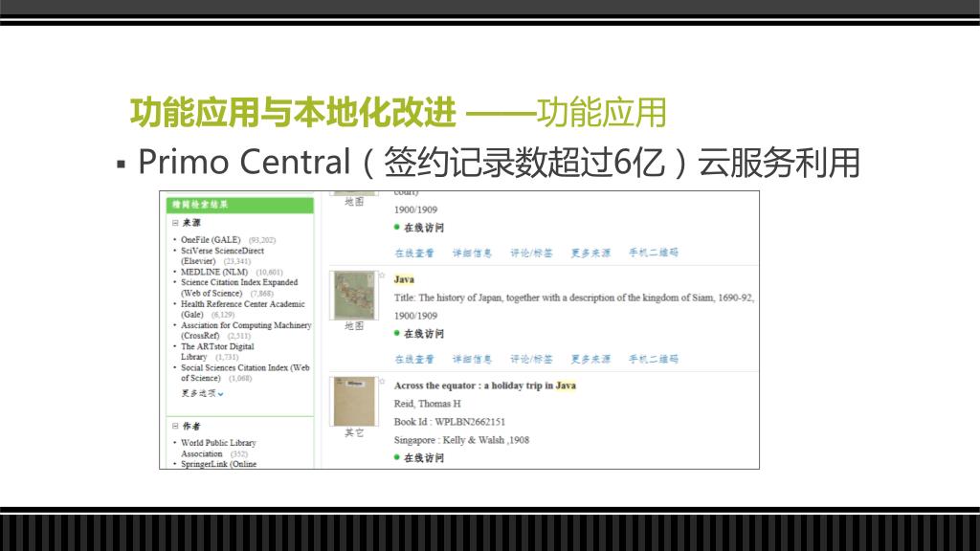Screen dimensions: 980x551
Task: Open Across the equator record title
Action: click(485, 386)
